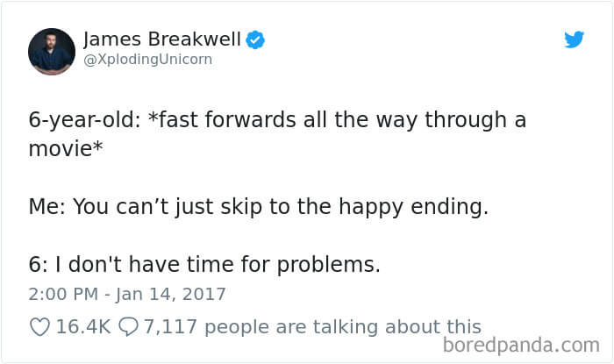The image size is (614, 364).
Task: Click the 2:00 PM time in the timestamp
Action: tap(63, 295)
